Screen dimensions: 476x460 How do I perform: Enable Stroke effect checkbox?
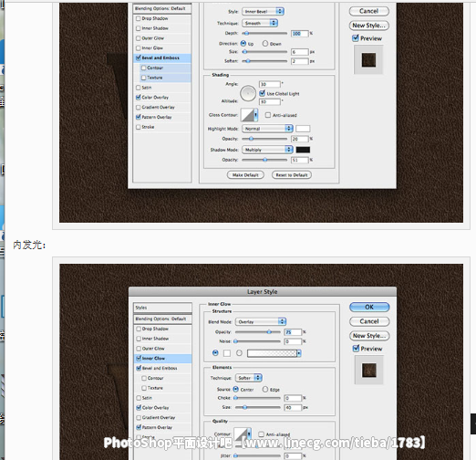[x=139, y=127]
